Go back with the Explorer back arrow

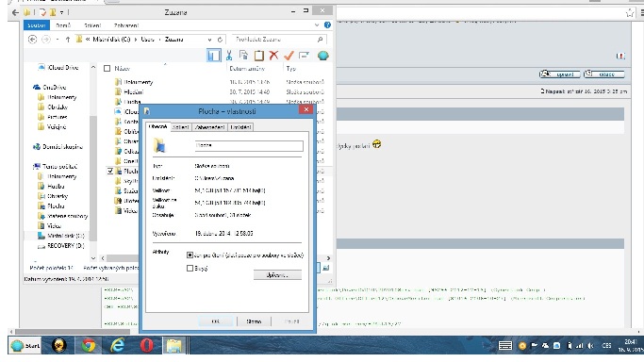32,40
